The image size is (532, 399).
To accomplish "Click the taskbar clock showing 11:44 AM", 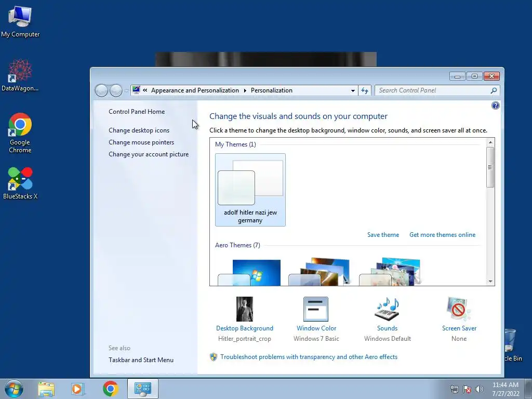I will pyautogui.click(x=506, y=389).
